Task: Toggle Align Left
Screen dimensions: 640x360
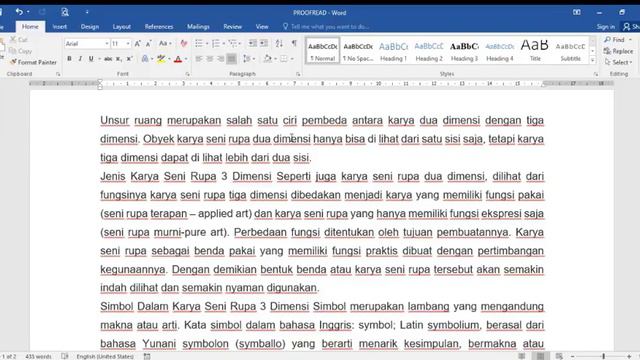Action: [x=199, y=59]
